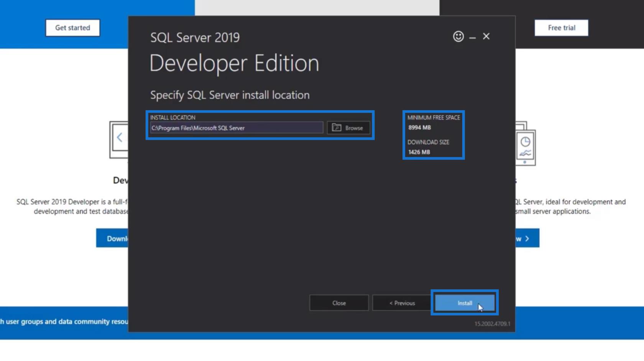Close the SQL Server installer with the X icon
Image resolution: width=644 pixels, height=361 pixels.
[x=486, y=36]
